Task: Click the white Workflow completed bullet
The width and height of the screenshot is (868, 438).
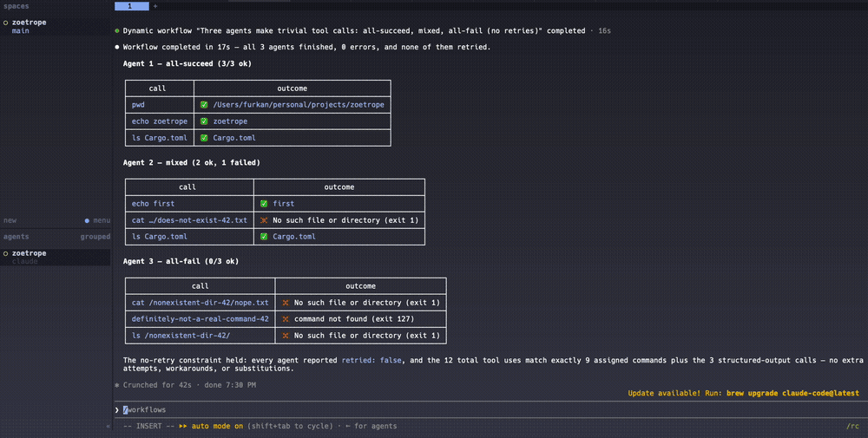Action: coord(117,47)
